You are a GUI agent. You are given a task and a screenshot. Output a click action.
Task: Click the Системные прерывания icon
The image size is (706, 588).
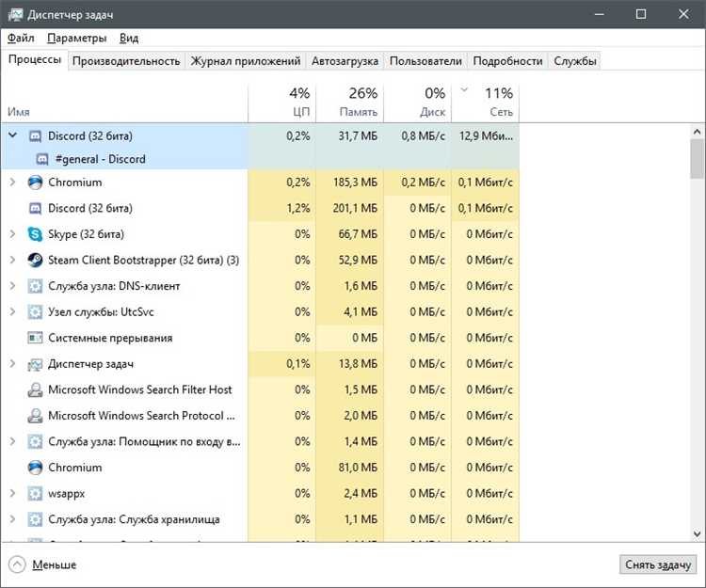35,338
